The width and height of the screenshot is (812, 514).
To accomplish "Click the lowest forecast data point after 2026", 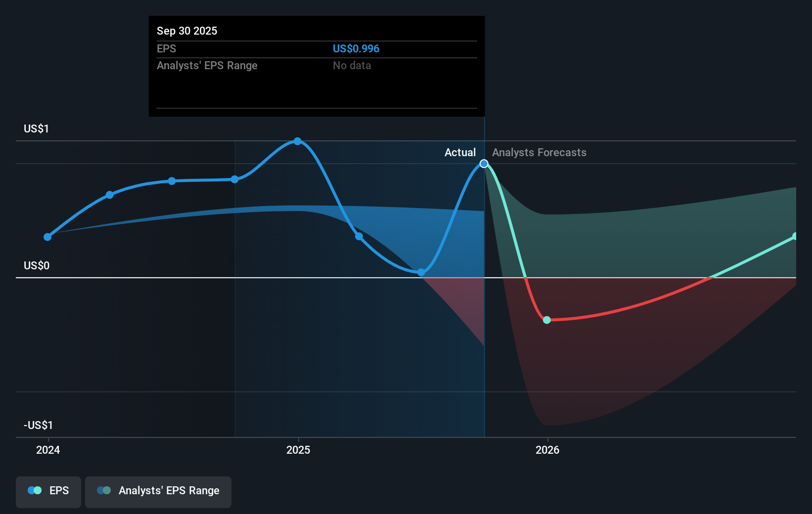I will 546,320.
